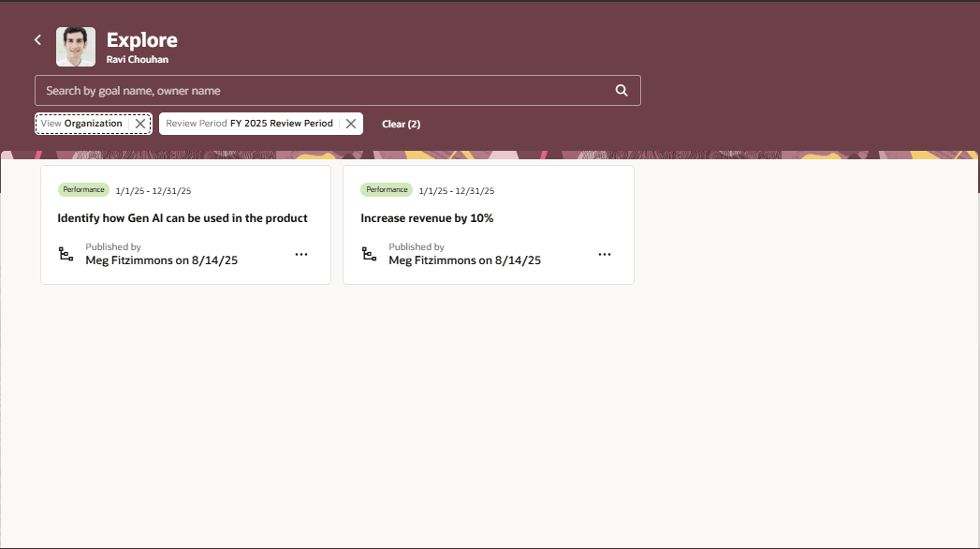Toggle the dashed View Organization filter chip
Viewport: 980px width, 549px height.
click(x=84, y=123)
